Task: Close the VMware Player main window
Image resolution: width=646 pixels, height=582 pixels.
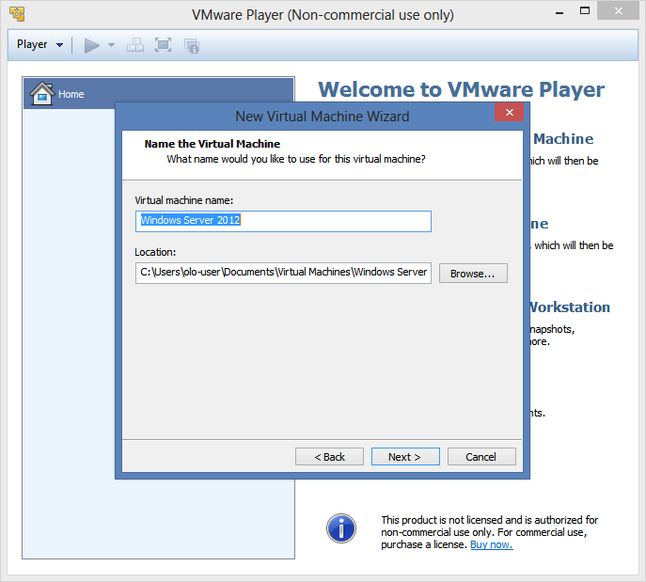Action: [618, 11]
